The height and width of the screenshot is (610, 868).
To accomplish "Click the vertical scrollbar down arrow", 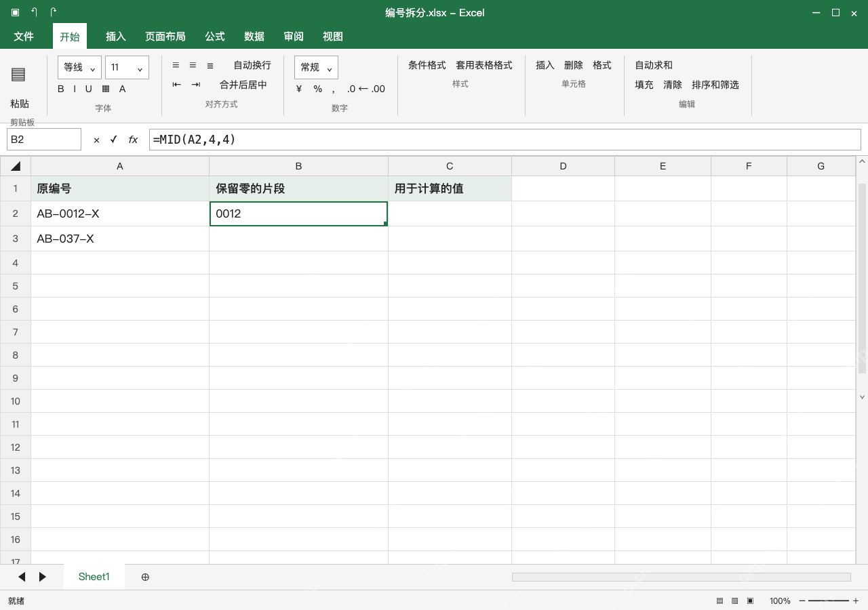I will coord(863,397).
